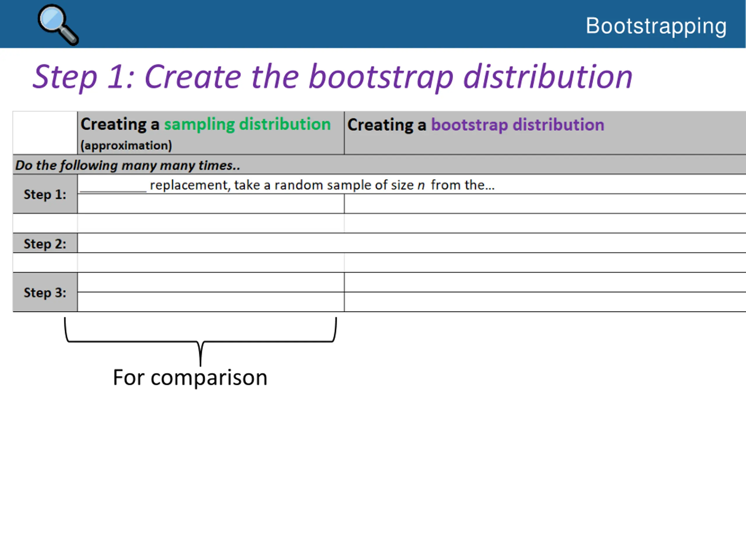The width and height of the screenshot is (746, 560).
Task: Click 'Creating a' text in the sampling column header
Action: point(120,124)
